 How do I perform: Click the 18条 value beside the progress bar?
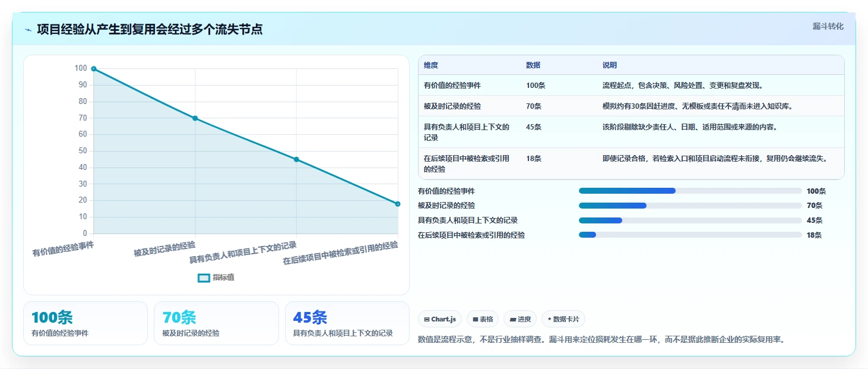(815, 235)
